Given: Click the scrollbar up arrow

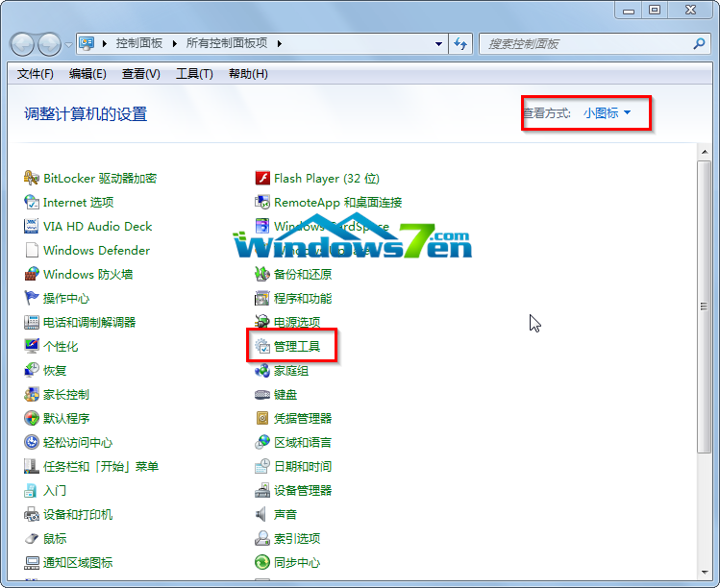Looking at the screenshot, I should [704, 152].
